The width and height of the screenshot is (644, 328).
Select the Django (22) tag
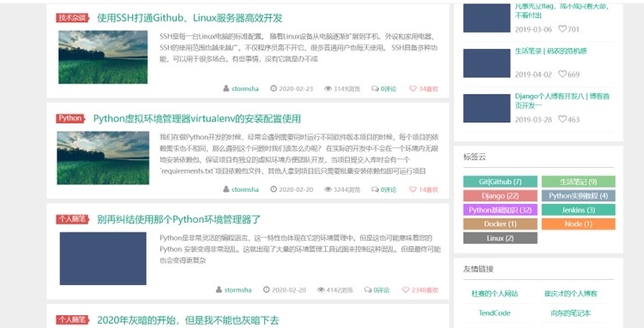500,195
